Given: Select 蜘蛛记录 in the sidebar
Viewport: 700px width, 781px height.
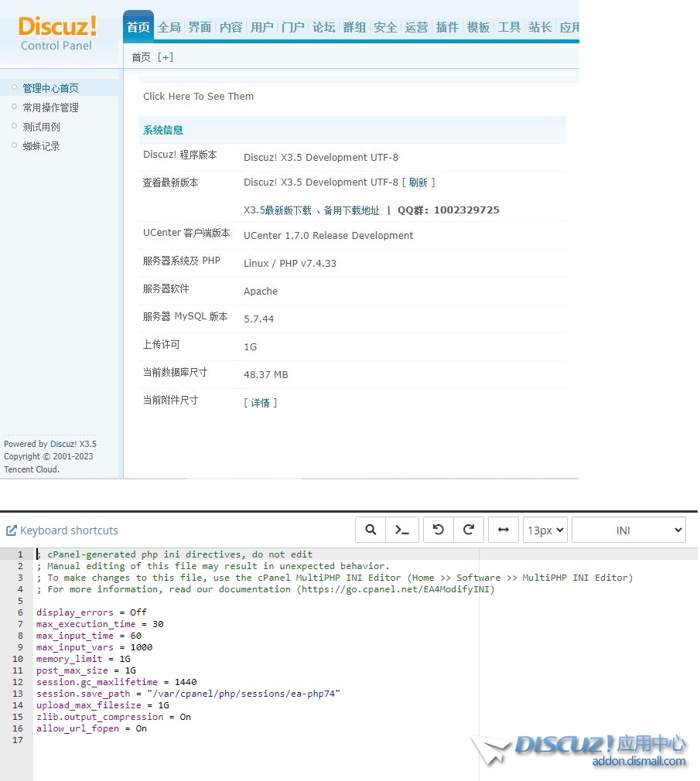Looking at the screenshot, I should 41,146.
